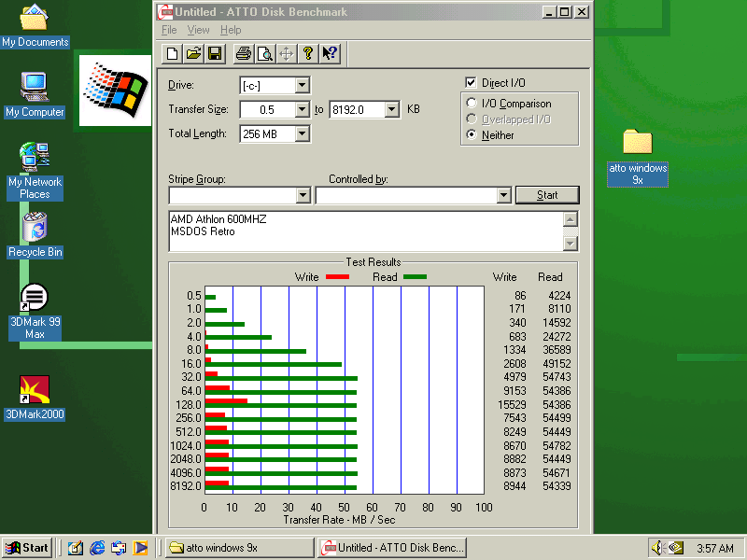The image size is (747, 560).
Task: Click the ATTO Disk Benchmark taskbar button
Action: pos(392,548)
